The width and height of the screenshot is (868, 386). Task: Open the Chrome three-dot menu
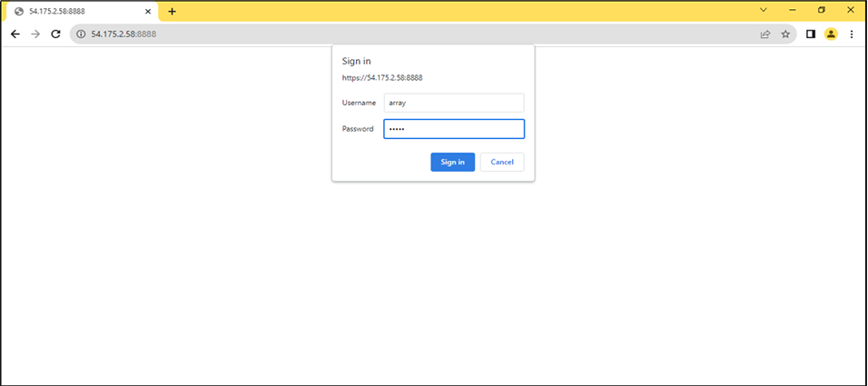852,34
